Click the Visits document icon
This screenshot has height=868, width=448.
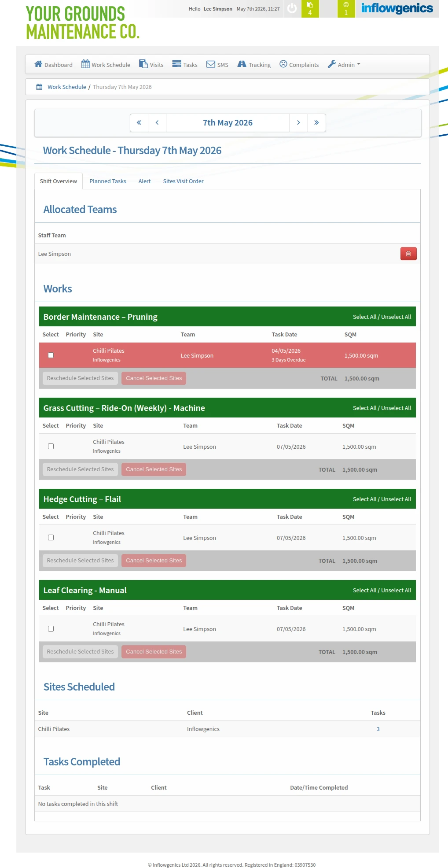[143, 64]
